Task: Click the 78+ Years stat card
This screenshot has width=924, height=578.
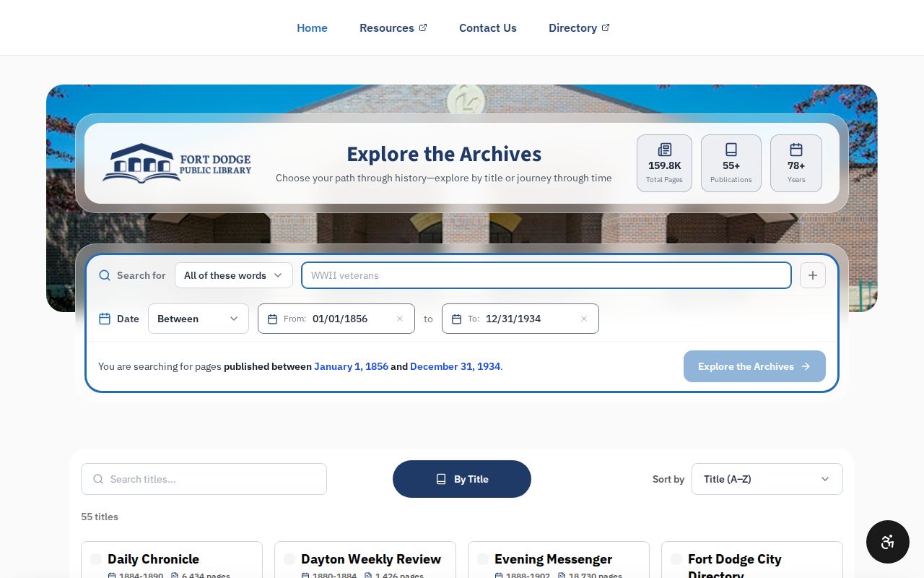Action: tap(796, 163)
